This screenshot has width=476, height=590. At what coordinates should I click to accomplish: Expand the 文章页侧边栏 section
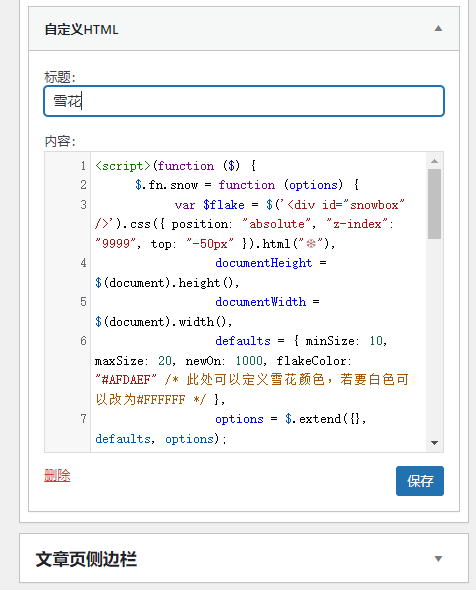coord(438,559)
